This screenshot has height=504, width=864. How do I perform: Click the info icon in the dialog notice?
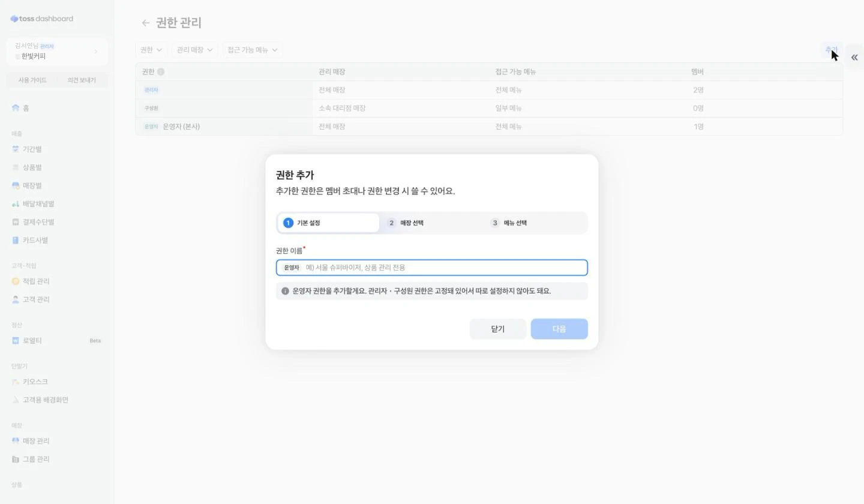[x=285, y=291]
